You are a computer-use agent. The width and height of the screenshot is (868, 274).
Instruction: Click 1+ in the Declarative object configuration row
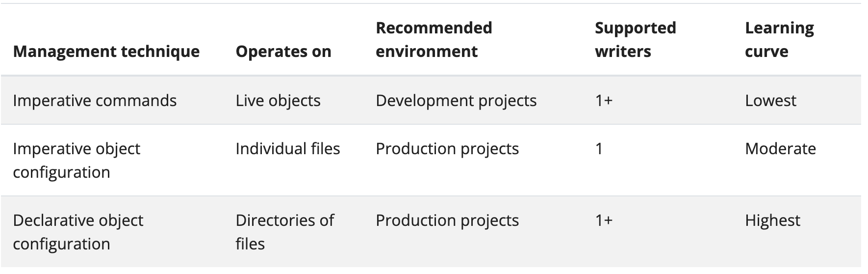604,220
